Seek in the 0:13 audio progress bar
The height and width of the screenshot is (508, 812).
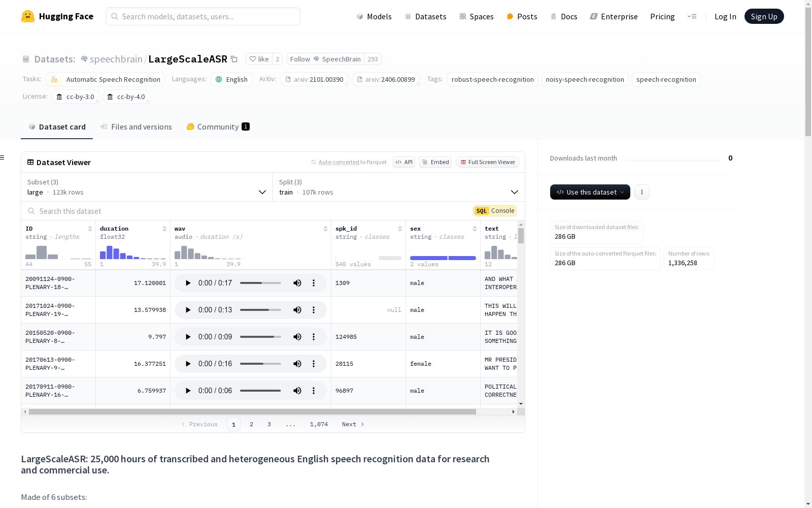(260, 310)
